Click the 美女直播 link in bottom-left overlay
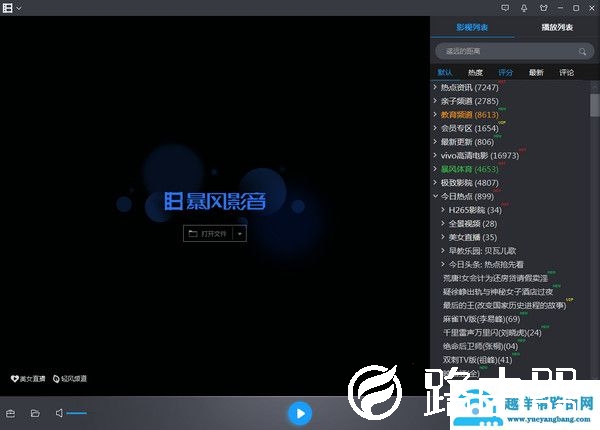Viewport: 600px width, 430px height. point(28,379)
